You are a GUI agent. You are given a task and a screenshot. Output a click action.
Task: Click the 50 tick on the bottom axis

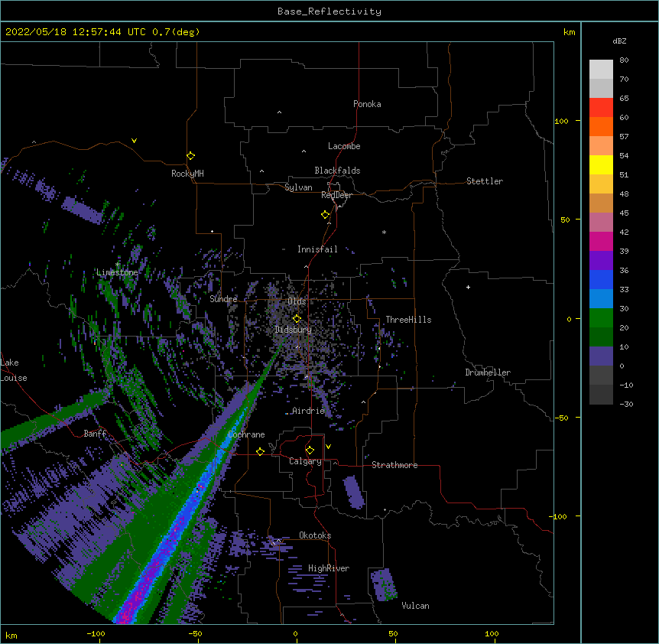[x=393, y=634]
